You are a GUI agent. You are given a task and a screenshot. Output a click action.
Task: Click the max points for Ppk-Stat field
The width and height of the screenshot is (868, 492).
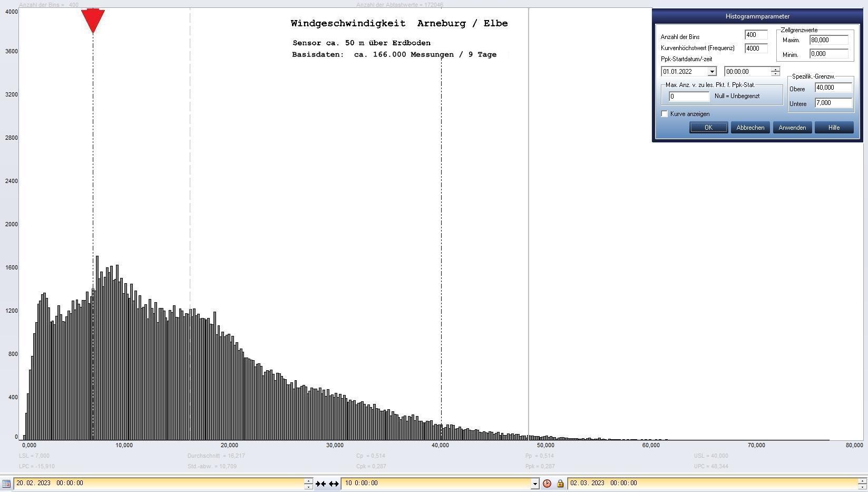tap(689, 97)
